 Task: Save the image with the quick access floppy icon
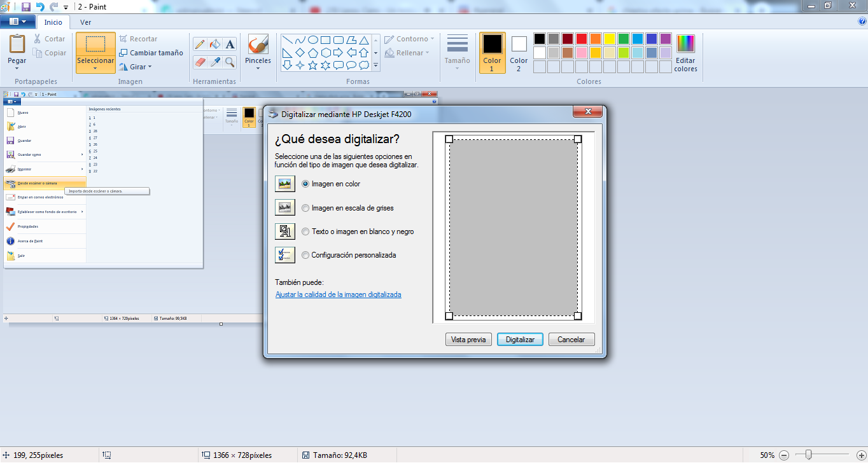pos(26,7)
